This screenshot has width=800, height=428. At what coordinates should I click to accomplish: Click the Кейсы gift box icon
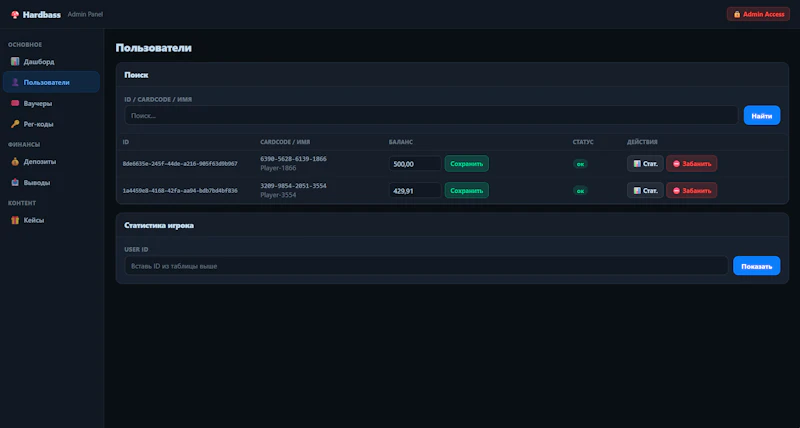(15, 220)
